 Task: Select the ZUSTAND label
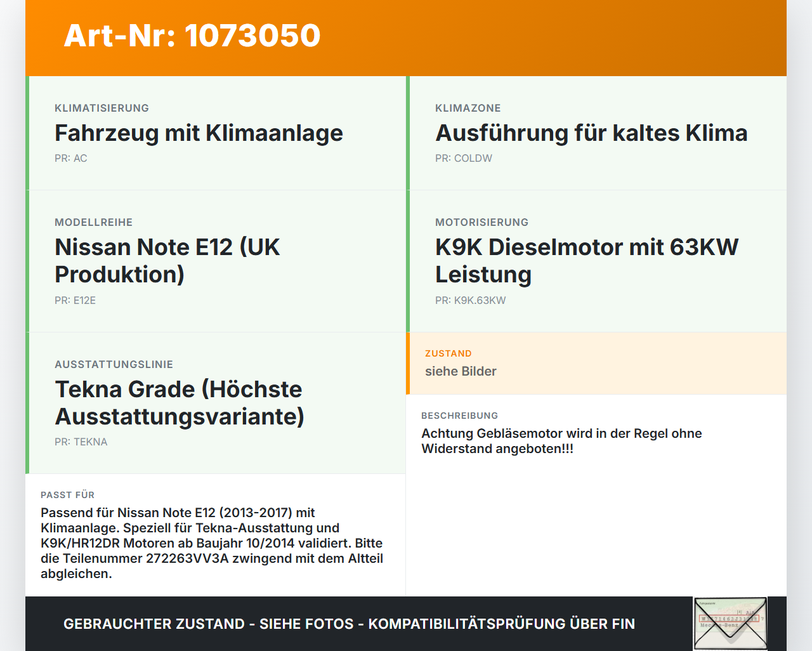coord(448,353)
